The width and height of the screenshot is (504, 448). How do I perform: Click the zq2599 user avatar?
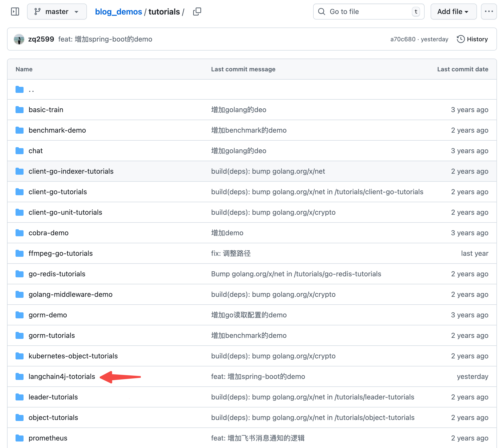[19, 39]
